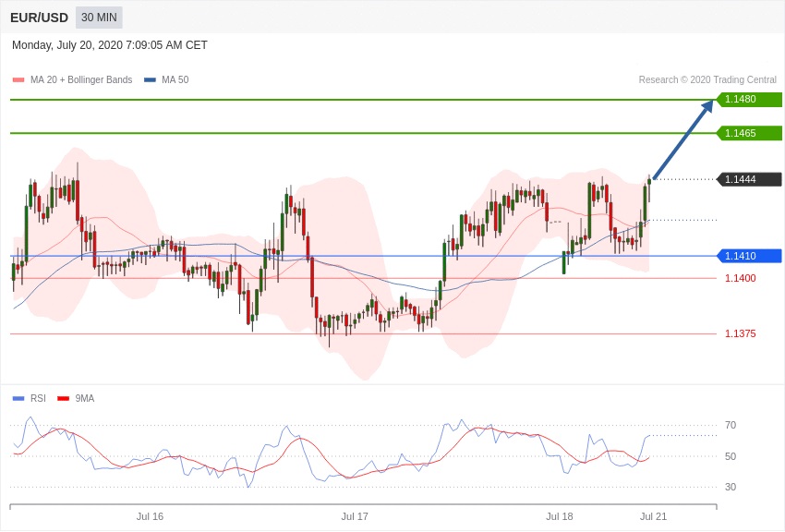Jump to the Jul 21 date marker
The height and width of the screenshot is (532, 785).
[x=653, y=516]
